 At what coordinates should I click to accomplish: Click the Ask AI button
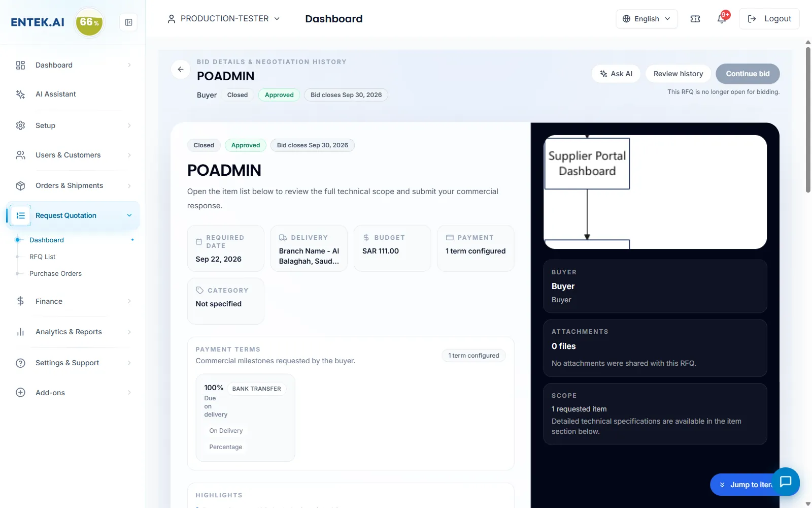pos(616,74)
